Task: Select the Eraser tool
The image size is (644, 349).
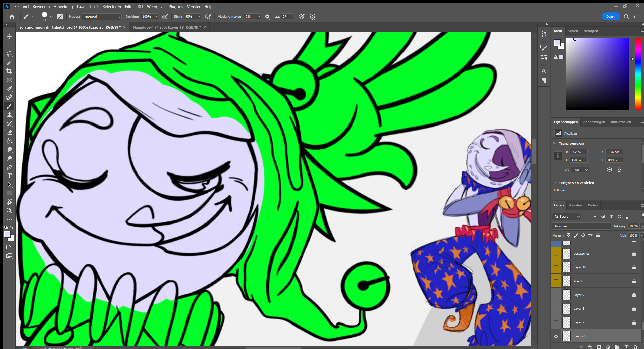Action: 9,132
